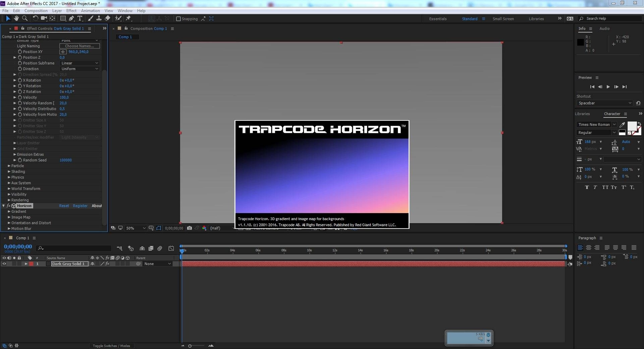Click the show channel color icon
Image resolution: width=644 pixels, height=349 pixels.
[x=204, y=228]
